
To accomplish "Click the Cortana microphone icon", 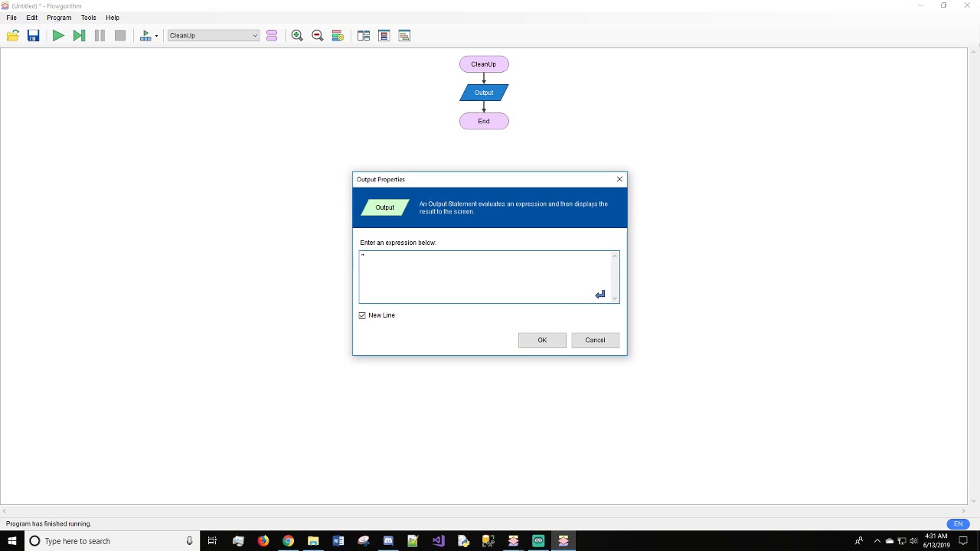I will (189, 541).
